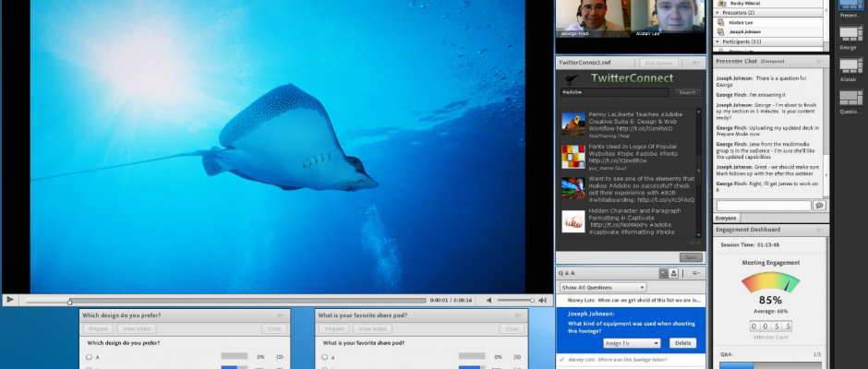Switch Q&A pod to presenter view icon
This screenshot has width=868, height=369.
click(x=663, y=273)
